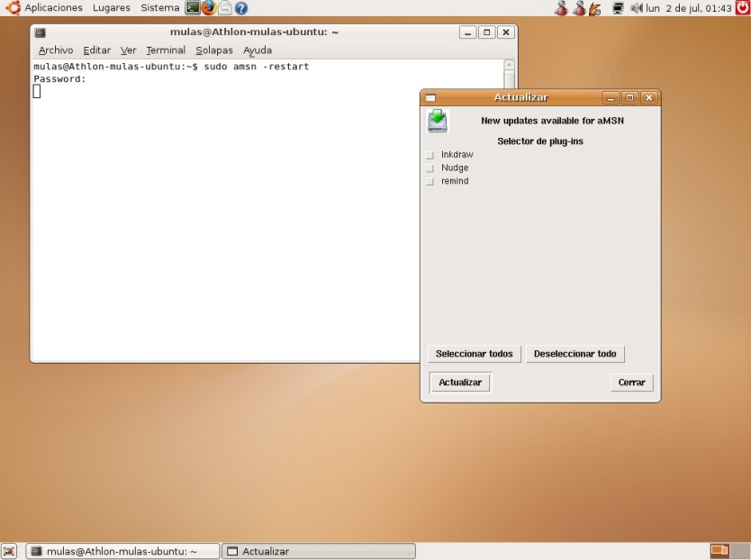Image resolution: width=751 pixels, height=560 pixels.
Task: Close the Actualizar dialog with the X
Action: (x=649, y=98)
